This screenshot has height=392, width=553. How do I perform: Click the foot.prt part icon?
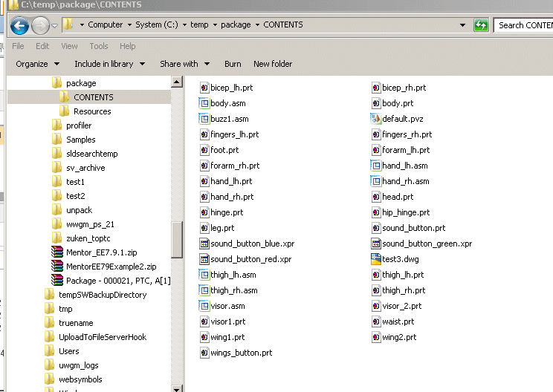(204, 150)
